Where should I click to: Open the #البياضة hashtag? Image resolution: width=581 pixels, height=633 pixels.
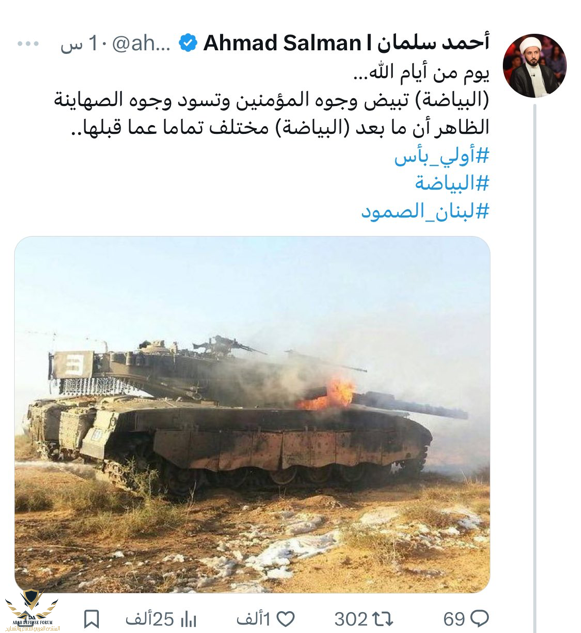(x=452, y=184)
